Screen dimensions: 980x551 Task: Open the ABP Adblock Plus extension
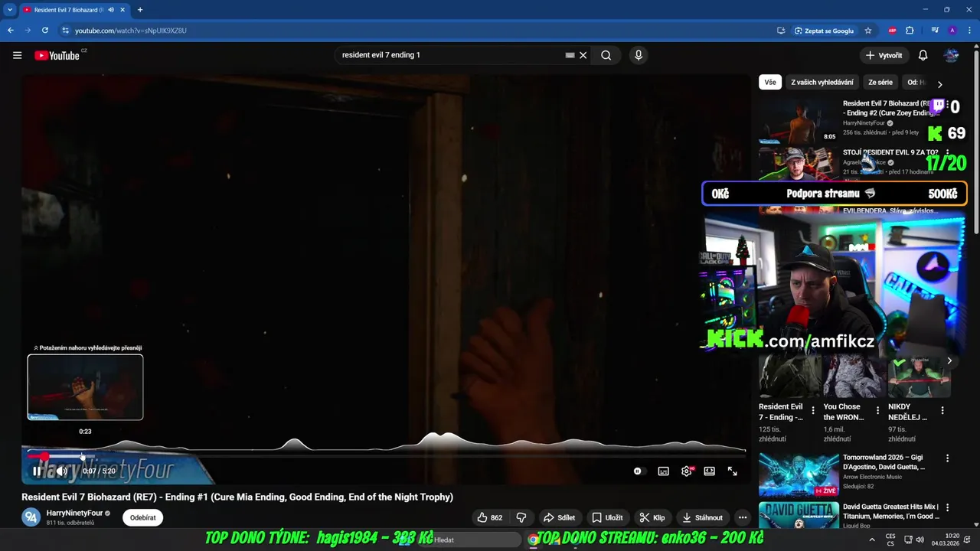892,31
